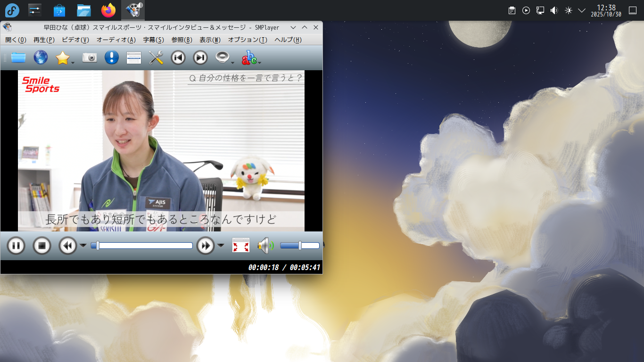The image size is (644, 362).
Task: Rewind using the double-left arrow button
Action: 67,246
